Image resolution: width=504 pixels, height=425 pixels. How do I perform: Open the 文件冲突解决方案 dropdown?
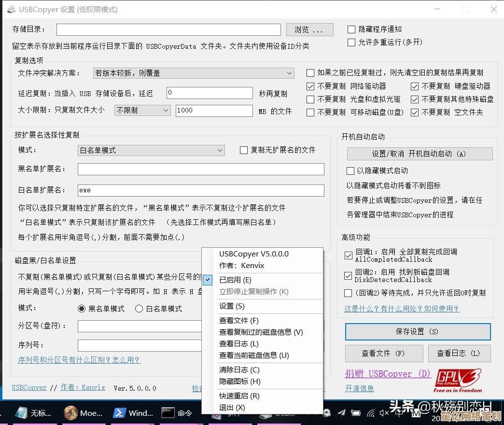click(x=194, y=73)
